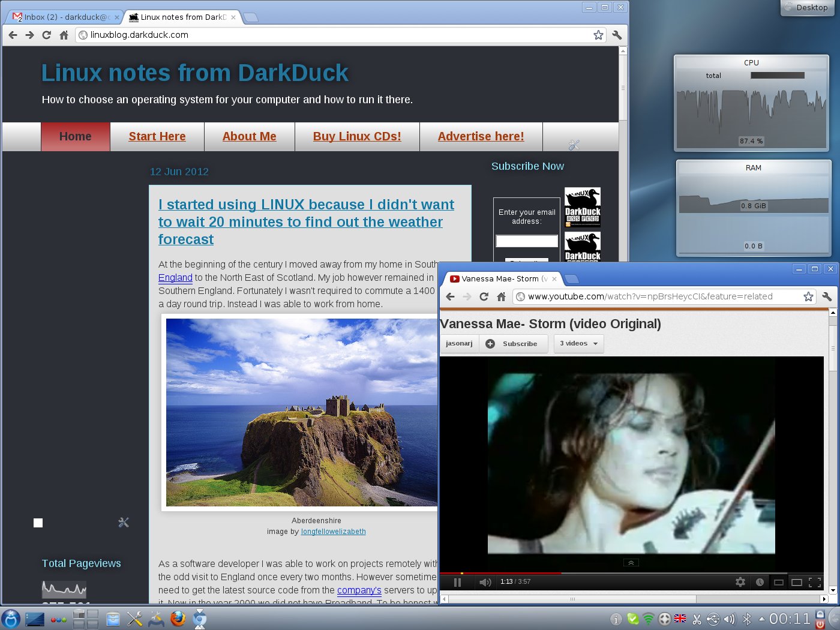This screenshot has height=630, width=840.
Task: Click the wrench edit icon near nav bar
Action: click(574, 145)
